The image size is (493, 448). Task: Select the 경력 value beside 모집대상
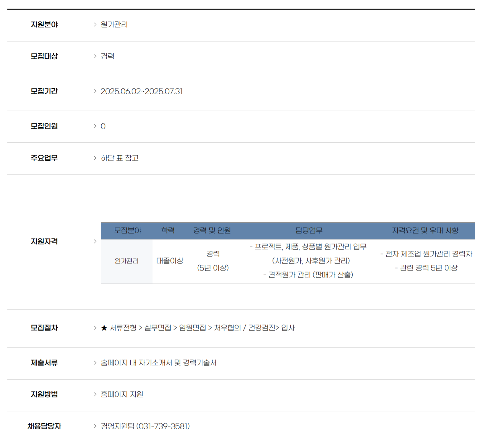(x=108, y=56)
